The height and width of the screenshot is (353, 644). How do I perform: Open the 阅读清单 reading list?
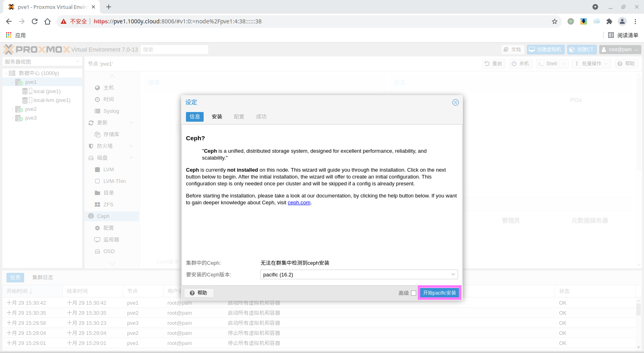pos(623,35)
